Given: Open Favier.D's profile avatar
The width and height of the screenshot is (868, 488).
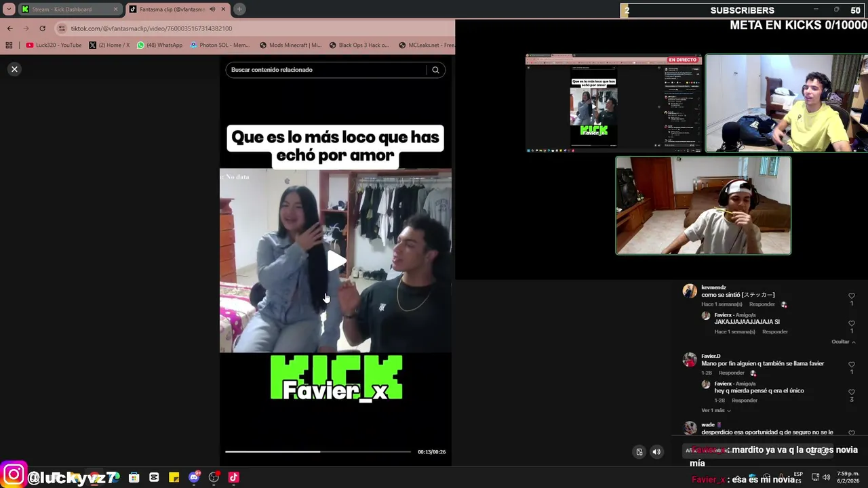Looking at the screenshot, I should click(x=690, y=360).
